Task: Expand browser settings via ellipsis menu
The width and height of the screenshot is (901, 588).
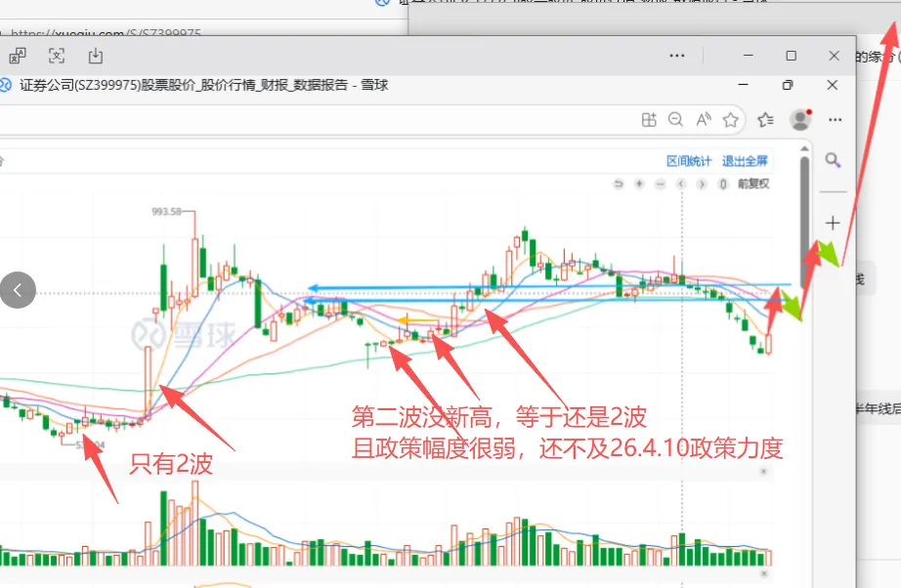Action: [835, 118]
